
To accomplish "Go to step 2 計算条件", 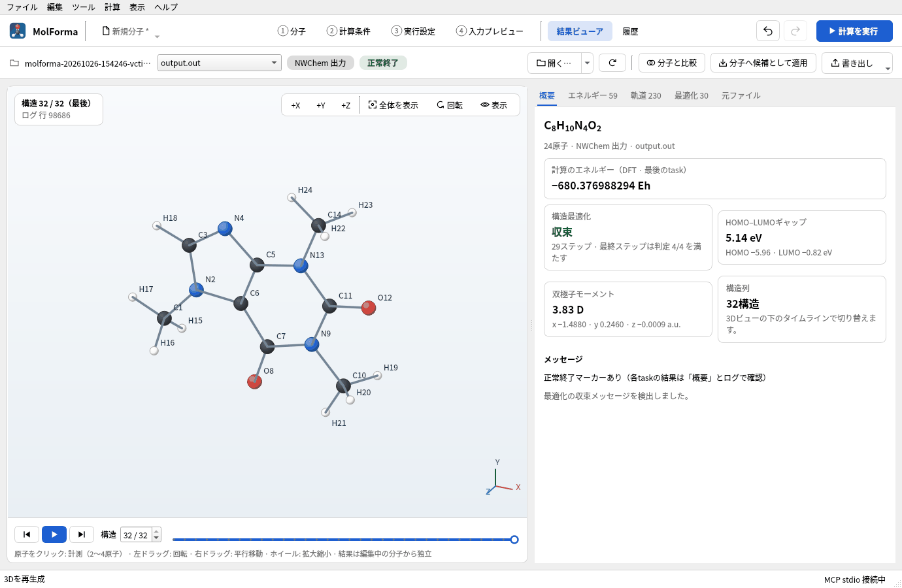I will tap(348, 31).
